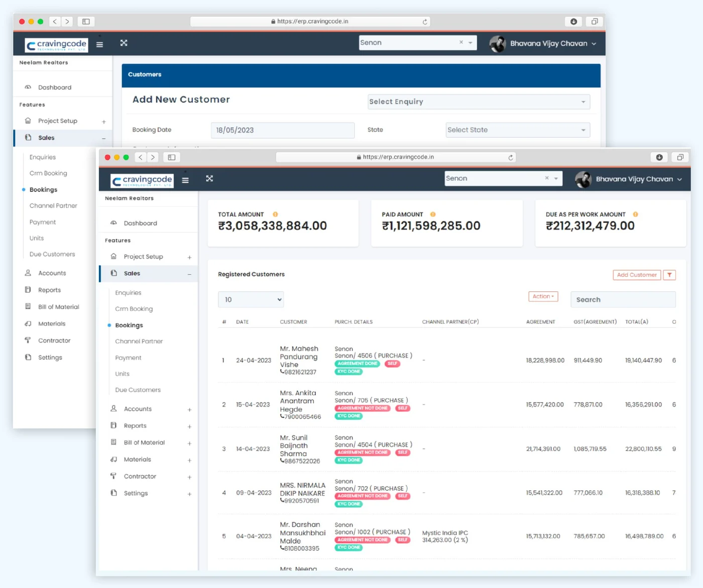Select Crm Booking in front window sidebar
703x588 pixels.
(x=134, y=309)
